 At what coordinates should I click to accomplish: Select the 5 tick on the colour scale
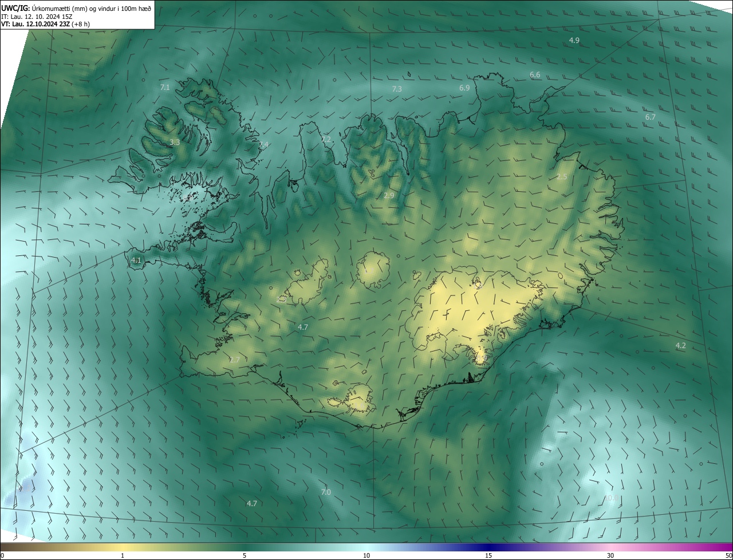click(x=245, y=555)
